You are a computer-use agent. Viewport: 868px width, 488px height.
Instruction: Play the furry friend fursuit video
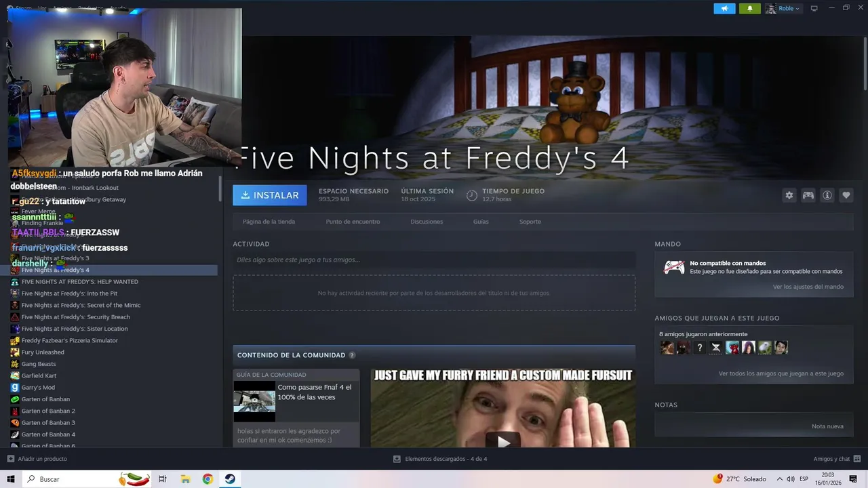pos(502,442)
